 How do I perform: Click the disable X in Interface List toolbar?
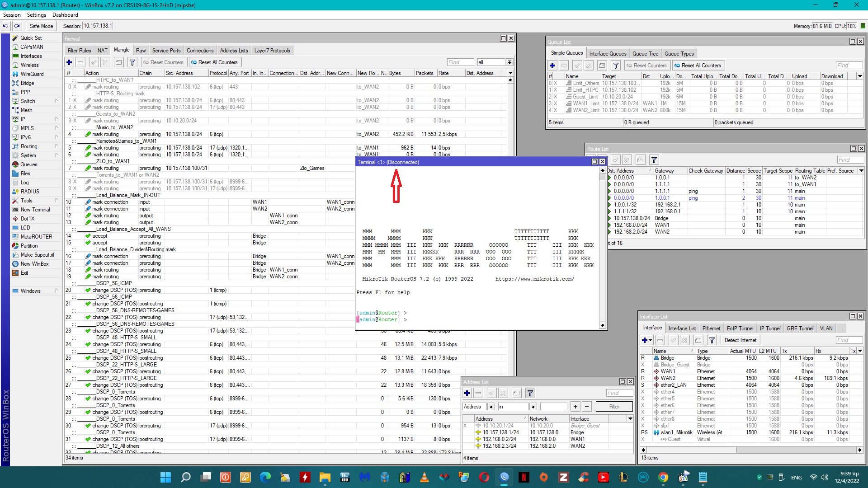pyautogui.click(x=684, y=340)
